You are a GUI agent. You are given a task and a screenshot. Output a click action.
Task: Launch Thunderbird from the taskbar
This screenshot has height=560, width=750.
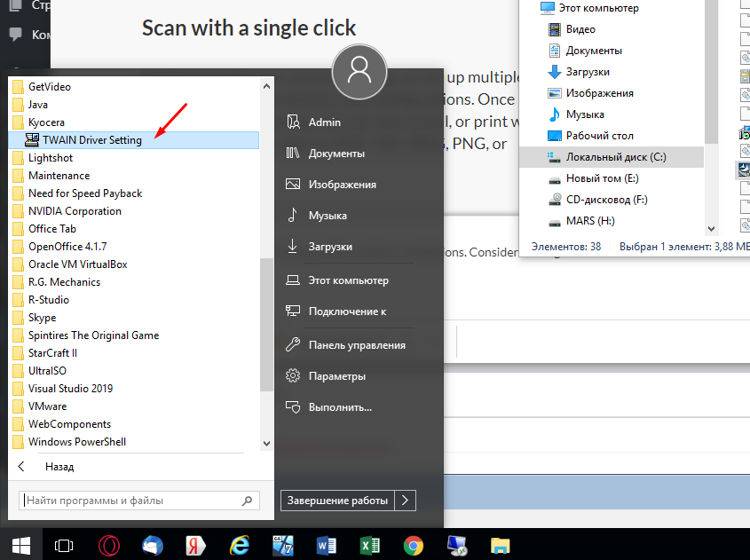[153, 545]
